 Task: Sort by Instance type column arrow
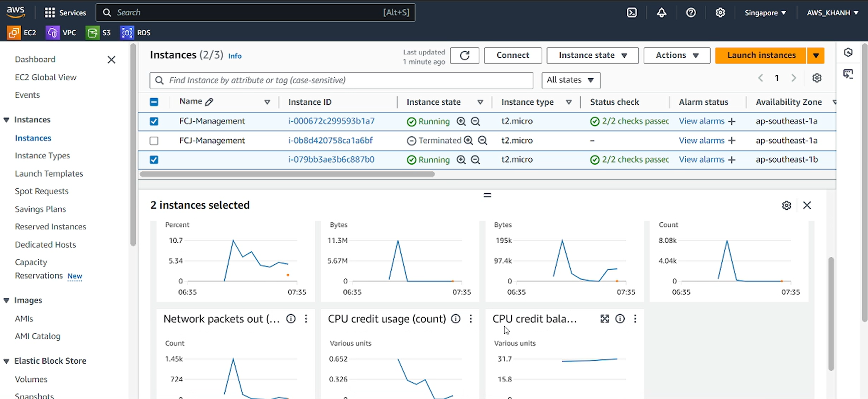pos(569,102)
